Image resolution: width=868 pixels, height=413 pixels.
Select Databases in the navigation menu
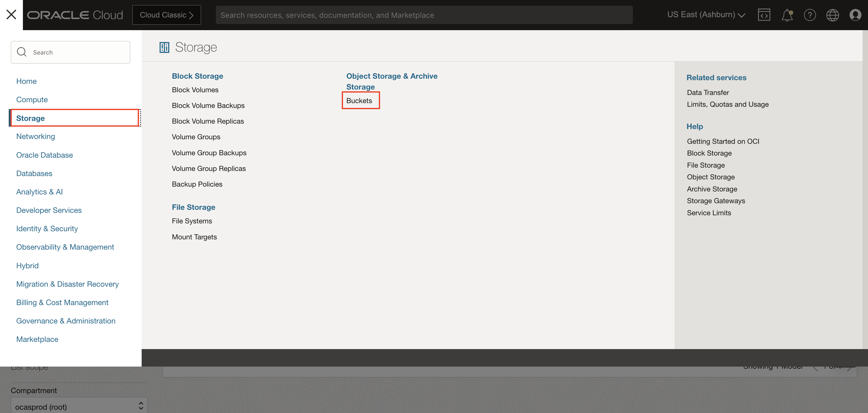pyautogui.click(x=34, y=173)
